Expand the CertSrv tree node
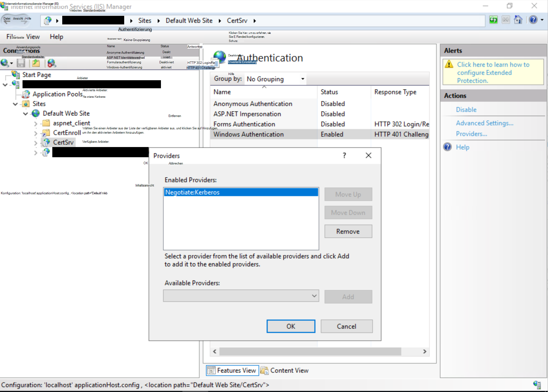 click(x=36, y=143)
